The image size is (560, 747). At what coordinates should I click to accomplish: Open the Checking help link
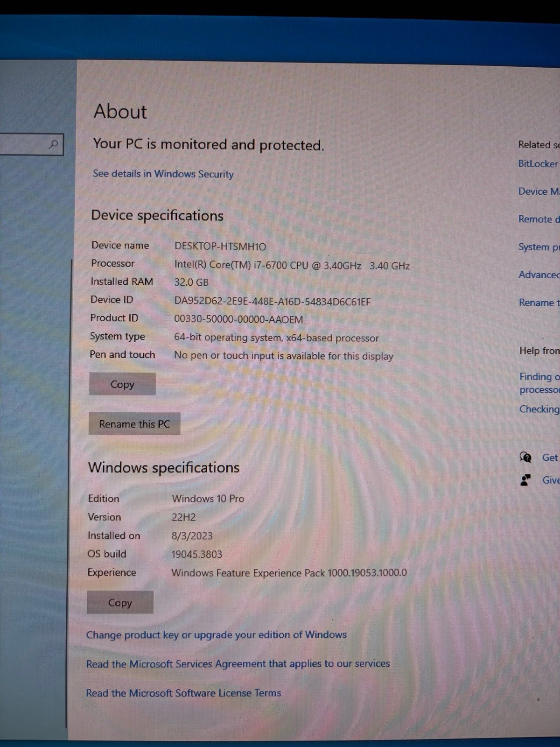(x=539, y=409)
